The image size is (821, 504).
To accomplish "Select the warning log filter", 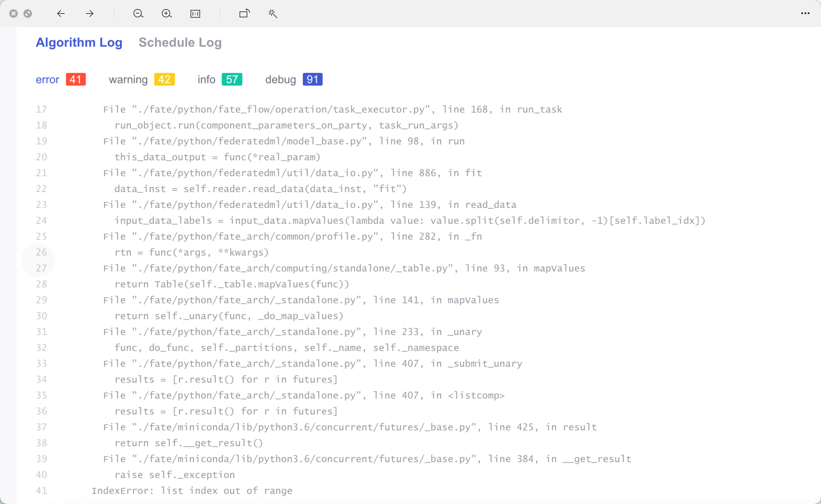I will coord(128,80).
